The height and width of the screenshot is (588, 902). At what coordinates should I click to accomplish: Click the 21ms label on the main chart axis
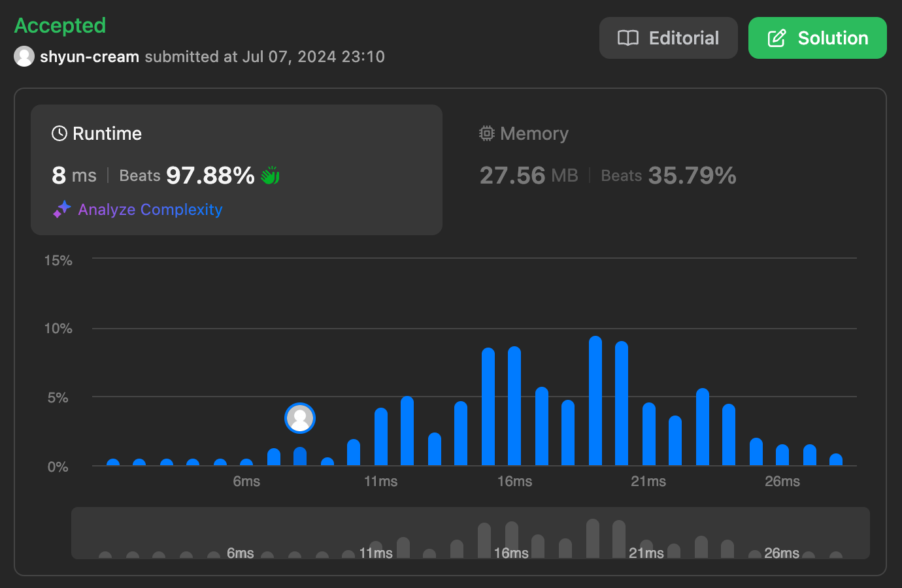(x=648, y=482)
